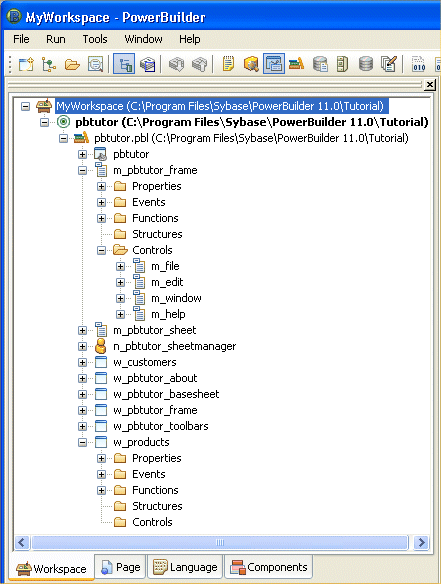The height and width of the screenshot is (584, 441).
Task: Expand Properties under m_pbtutor_frame
Action: 101,186
